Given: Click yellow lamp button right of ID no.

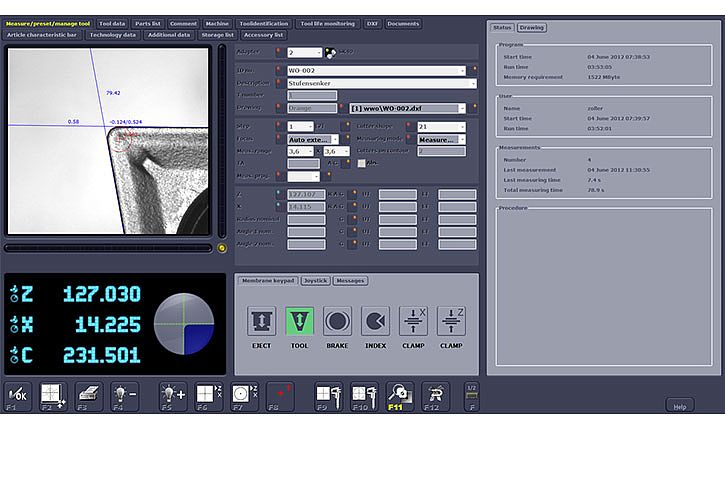Looking at the screenshot, I should [x=473, y=70].
